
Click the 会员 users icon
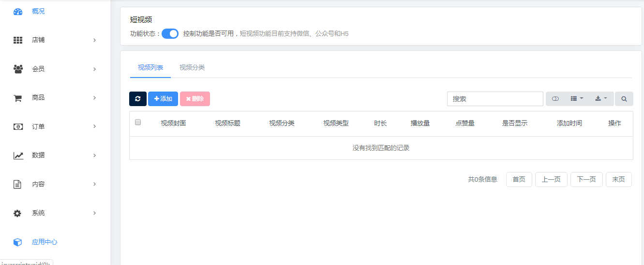pyautogui.click(x=18, y=69)
